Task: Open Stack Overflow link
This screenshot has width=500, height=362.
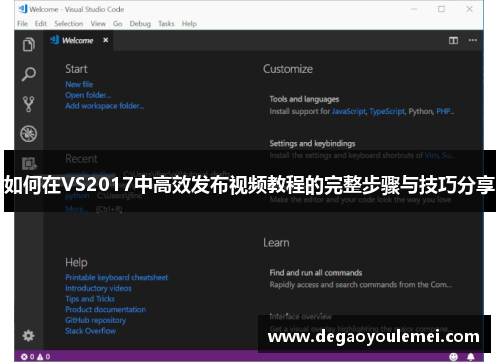Action: (x=91, y=331)
